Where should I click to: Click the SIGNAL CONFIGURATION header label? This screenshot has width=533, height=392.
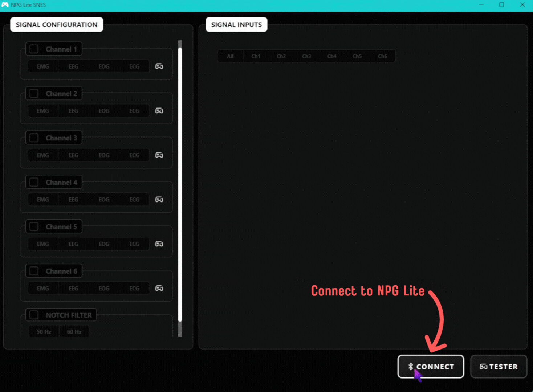pos(57,25)
